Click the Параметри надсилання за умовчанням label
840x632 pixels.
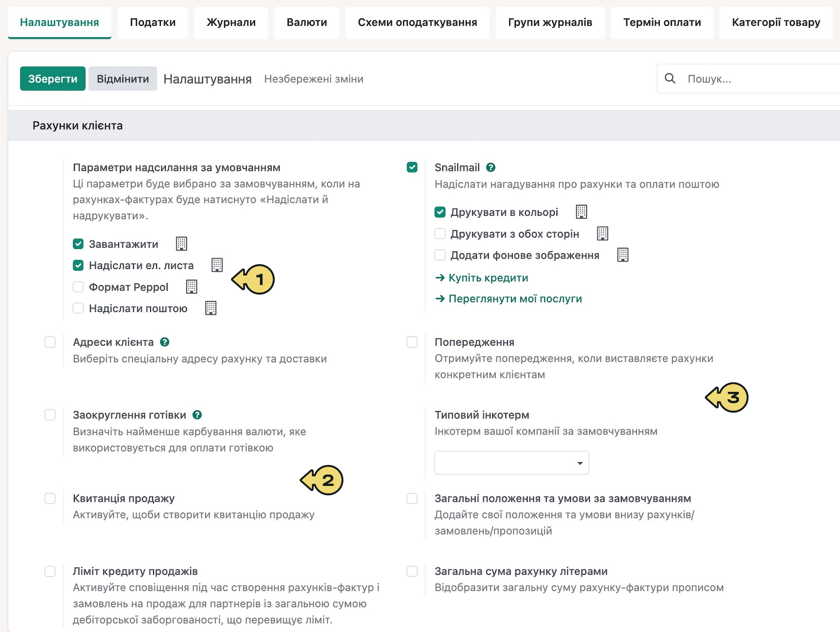pyautogui.click(x=177, y=168)
